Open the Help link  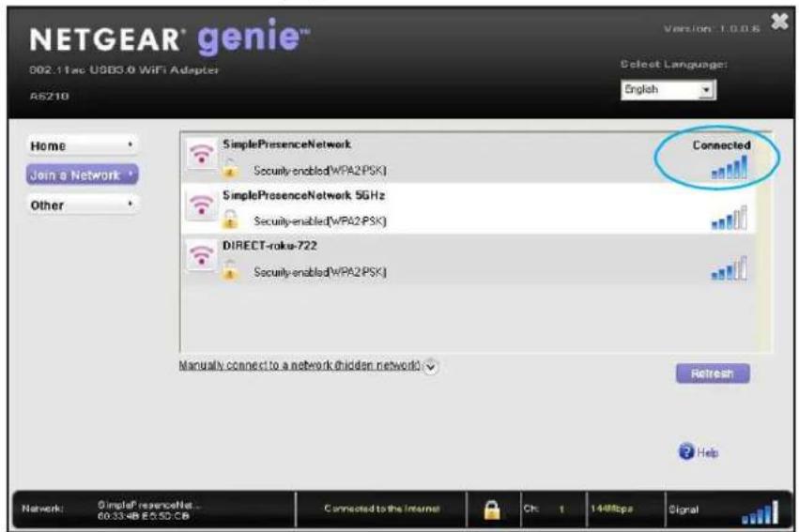point(707,452)
